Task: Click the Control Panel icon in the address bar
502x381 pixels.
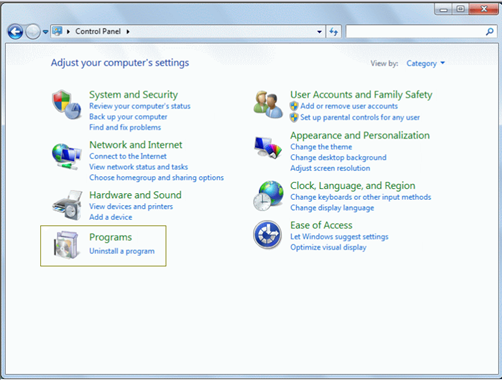Action: coord(57,31)
